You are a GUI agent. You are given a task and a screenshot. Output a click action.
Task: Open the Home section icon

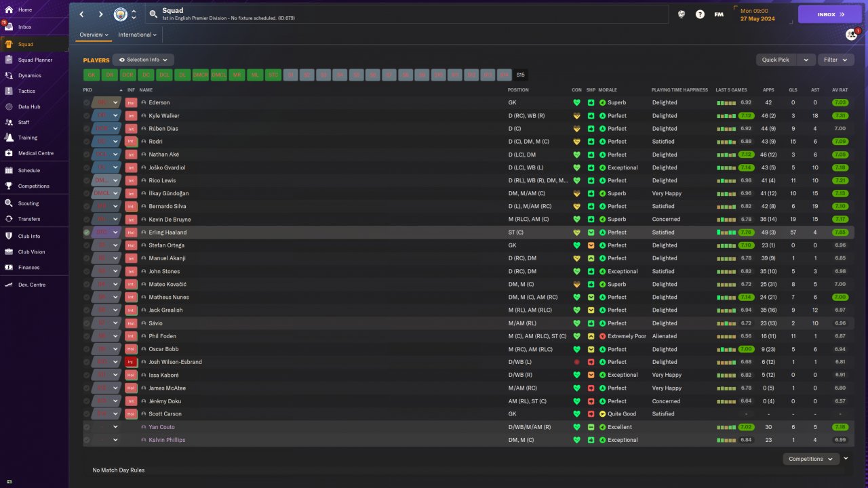(9, 9)
